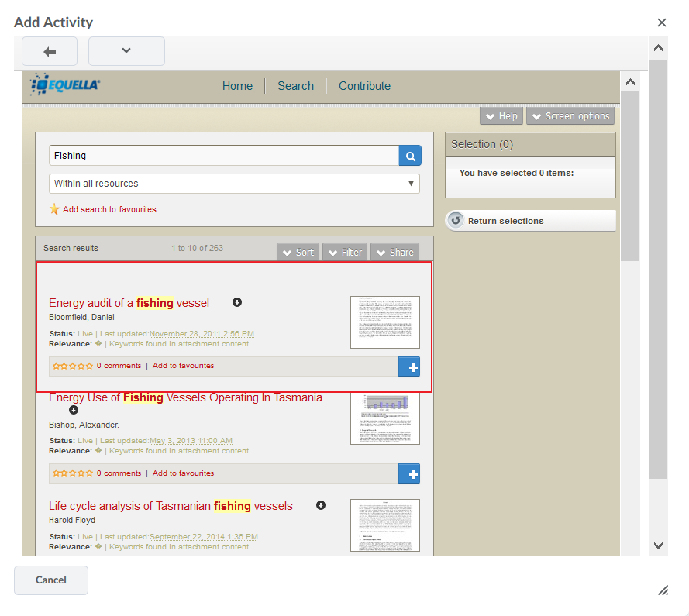Click the Cancel button
Screen dimensions: 689x616
[51, 580]
